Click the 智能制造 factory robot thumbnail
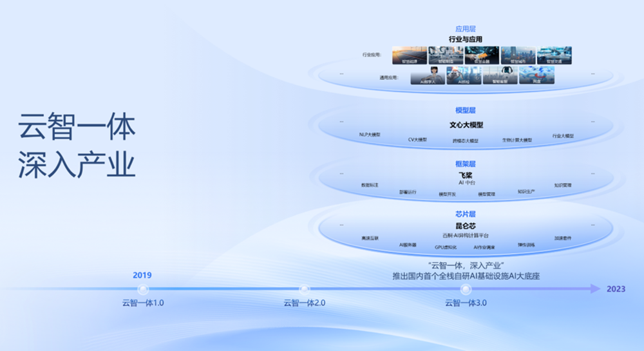 point(446,55)
